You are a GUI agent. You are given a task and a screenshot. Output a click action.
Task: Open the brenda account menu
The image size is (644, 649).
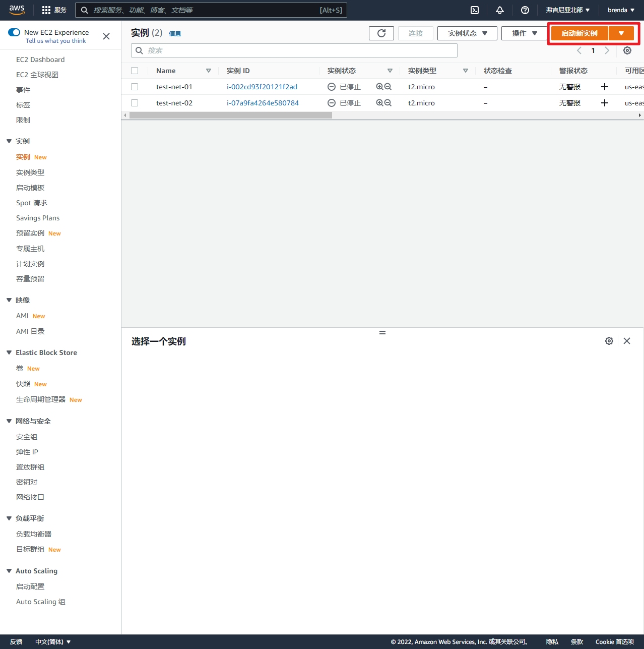pyautogui.click(x=621, y=10)
